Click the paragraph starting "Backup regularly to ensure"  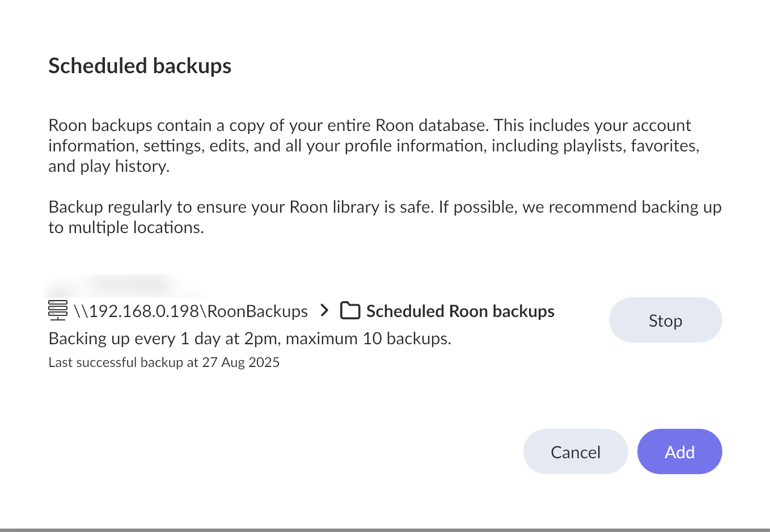click(x=384, y=217)
